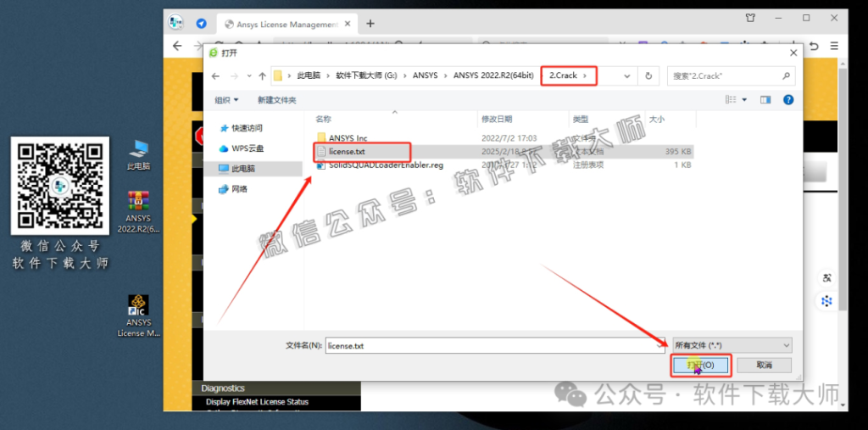The height and width of the screenshot is (430, 868).
Task: Click the 2.Crack breadcrumb
Action: pos(563,76)
